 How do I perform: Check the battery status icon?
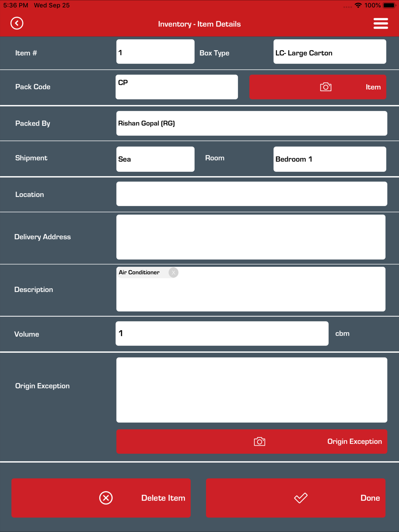[x=389, y=5]
